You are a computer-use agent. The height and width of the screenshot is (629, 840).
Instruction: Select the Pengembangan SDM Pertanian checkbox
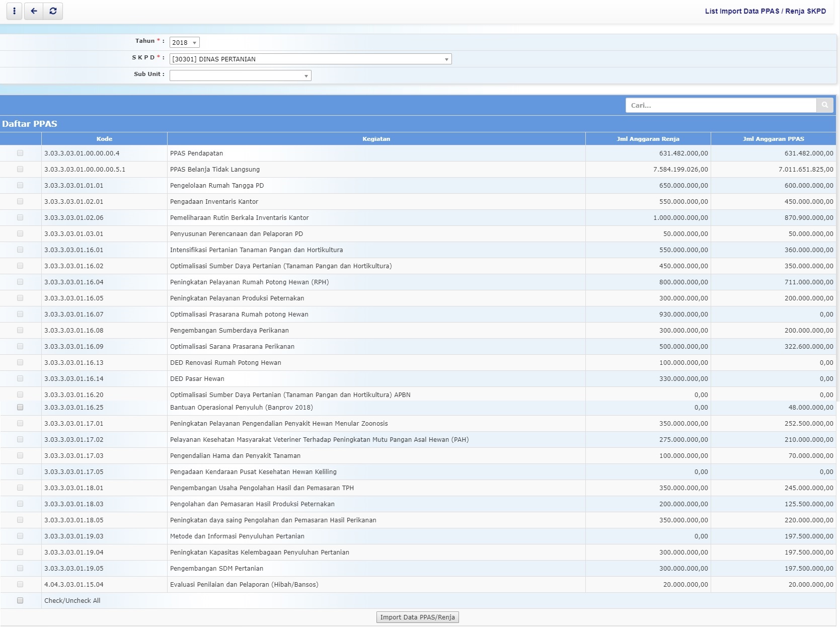click(x=20, y=568)
